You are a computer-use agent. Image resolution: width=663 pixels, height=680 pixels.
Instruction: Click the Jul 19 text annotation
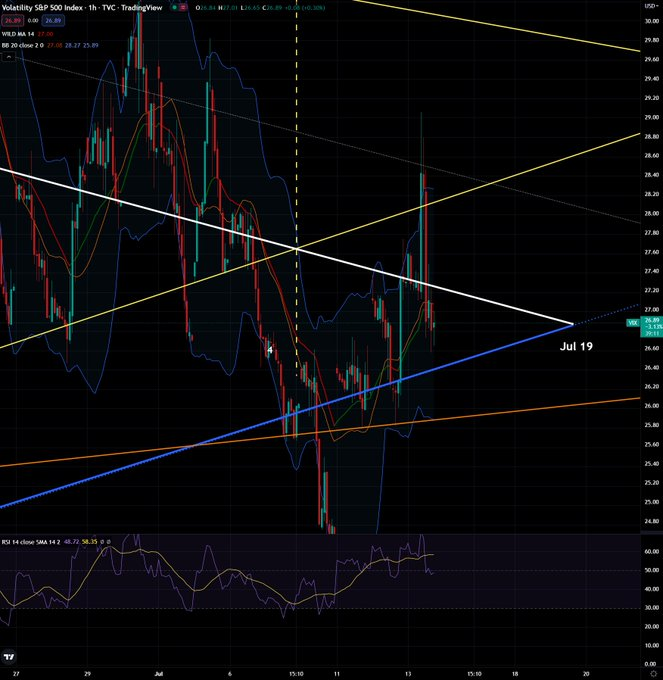576,346
